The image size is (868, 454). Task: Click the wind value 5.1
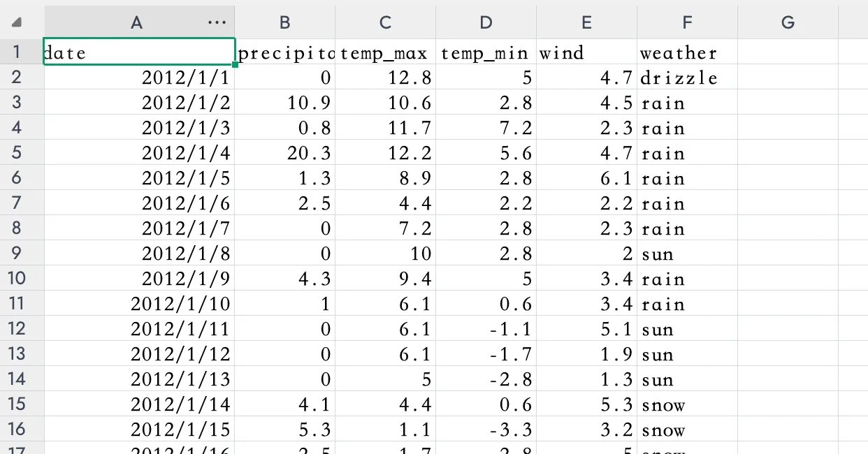click(586, 328)
